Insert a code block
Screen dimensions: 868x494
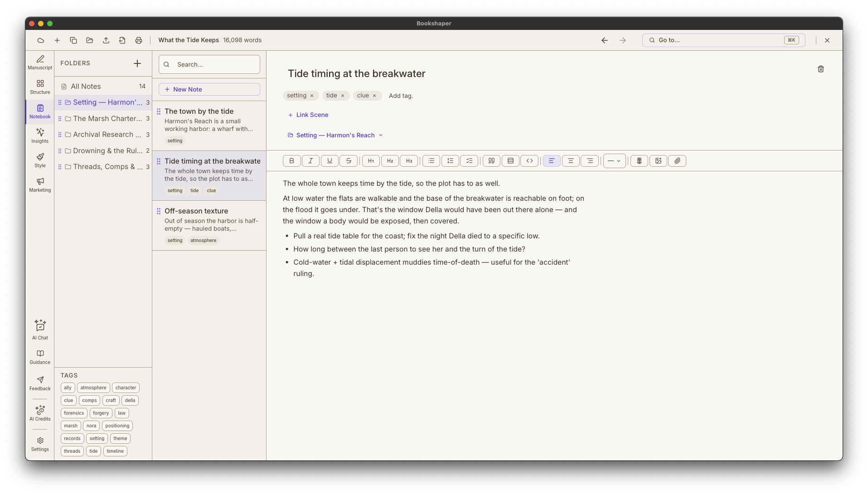[529, 161]
